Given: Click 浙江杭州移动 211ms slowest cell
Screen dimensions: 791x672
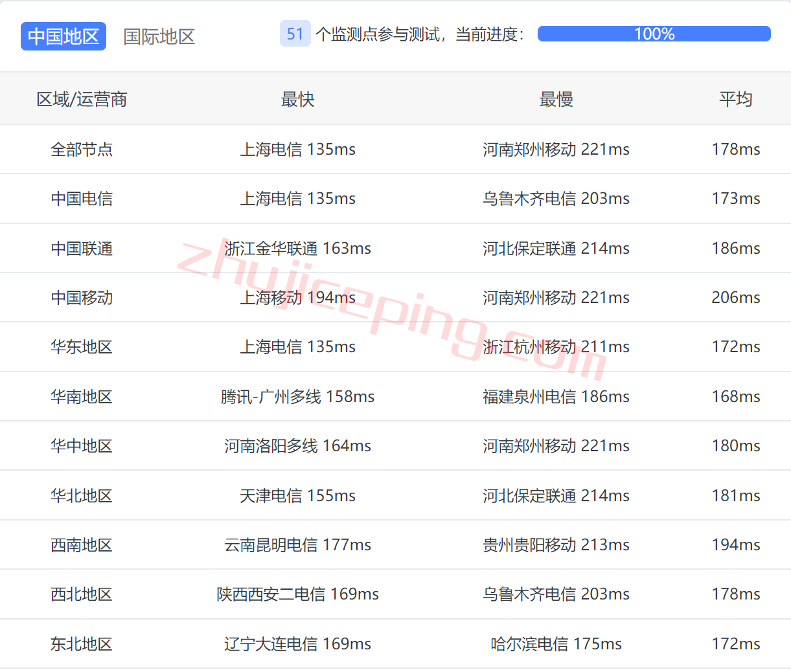Looking at the screenshot, I should [556, 347].
